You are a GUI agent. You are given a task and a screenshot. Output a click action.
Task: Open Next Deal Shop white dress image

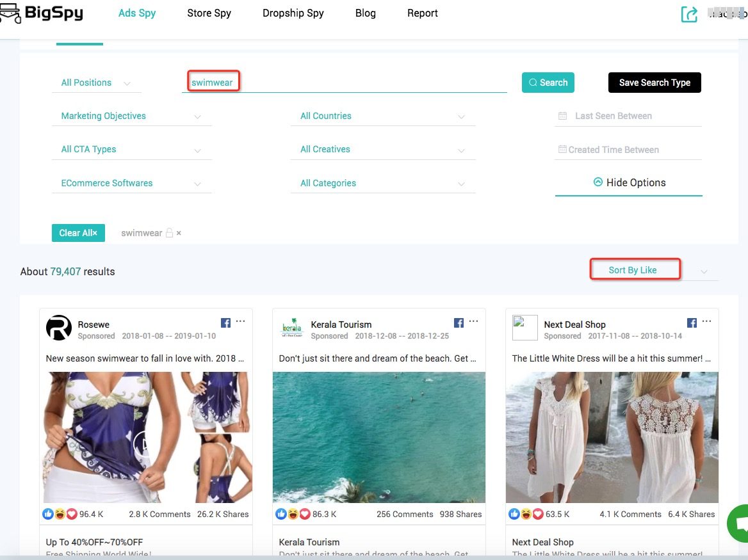(x=612, y=437)
